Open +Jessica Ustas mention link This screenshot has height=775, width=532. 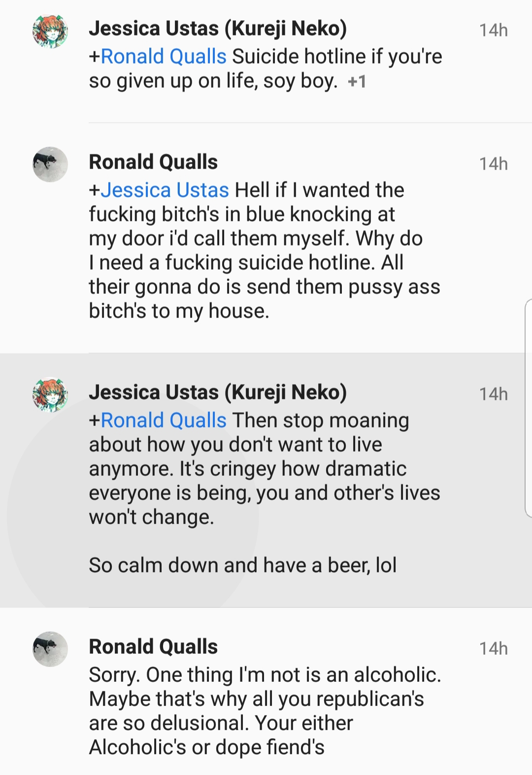(159, 190)
